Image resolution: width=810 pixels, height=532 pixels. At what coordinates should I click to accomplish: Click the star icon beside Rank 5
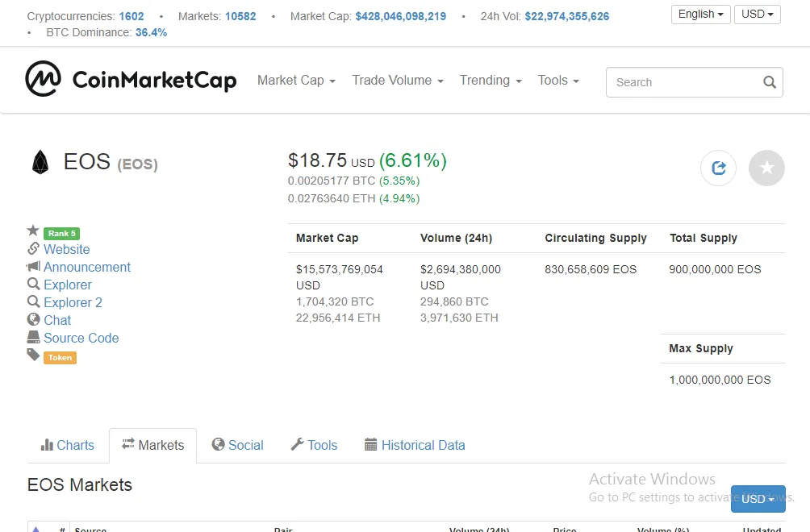coord(33,231)
